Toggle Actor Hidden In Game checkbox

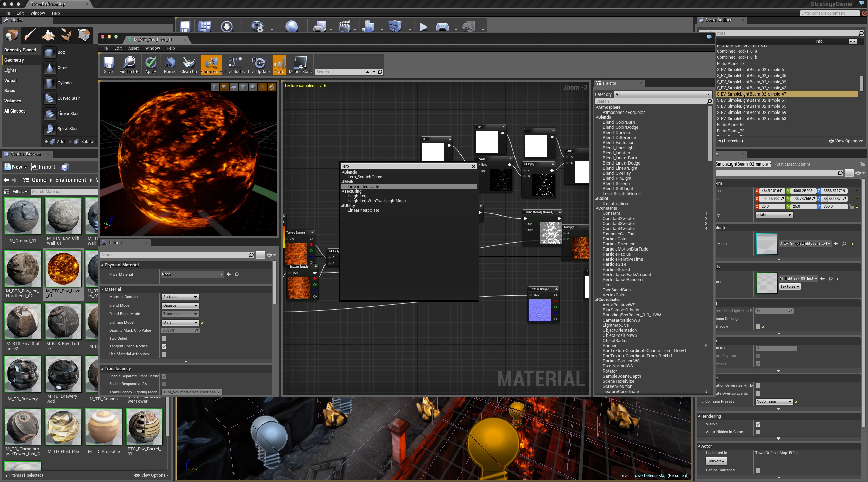click(x=758, y=432)
